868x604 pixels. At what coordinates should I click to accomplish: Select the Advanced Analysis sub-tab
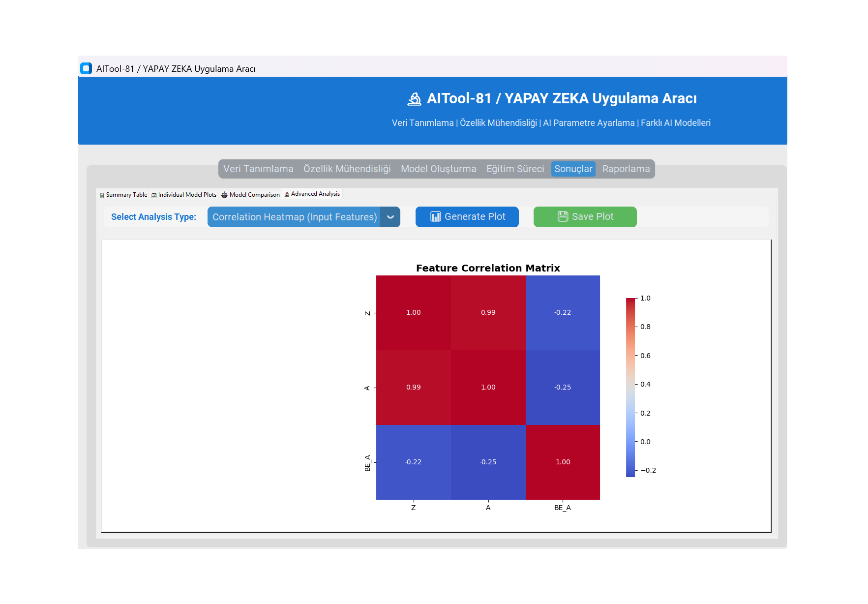point(312,194)
